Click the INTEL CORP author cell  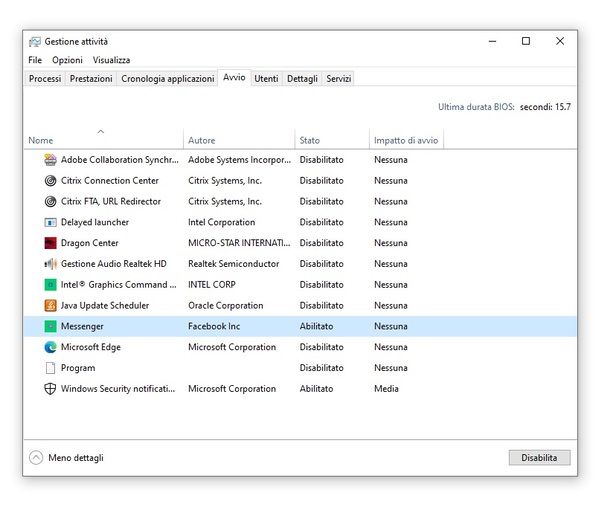[212, 284]
